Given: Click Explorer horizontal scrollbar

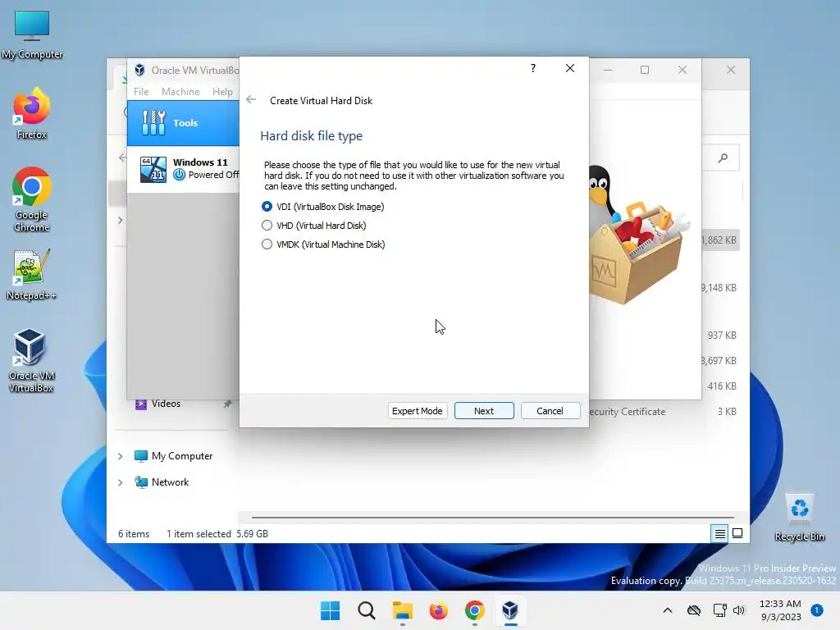Looking at the screenshot, I should (493, 518).
